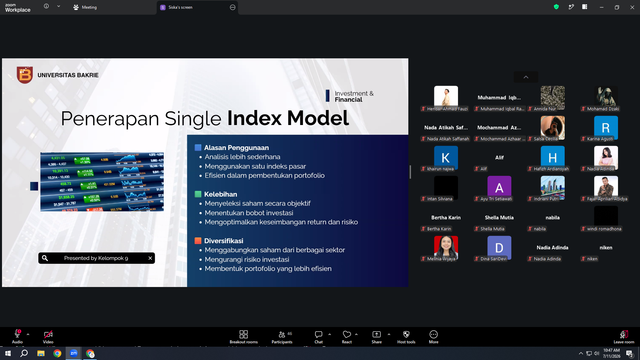Click the Leave room button
Viewport: 640px width, 360px height.
[x=624, y=337]
